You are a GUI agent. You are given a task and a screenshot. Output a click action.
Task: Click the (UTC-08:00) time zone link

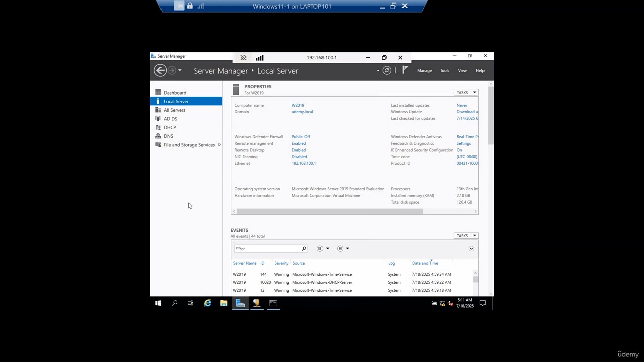coord(467,157)
